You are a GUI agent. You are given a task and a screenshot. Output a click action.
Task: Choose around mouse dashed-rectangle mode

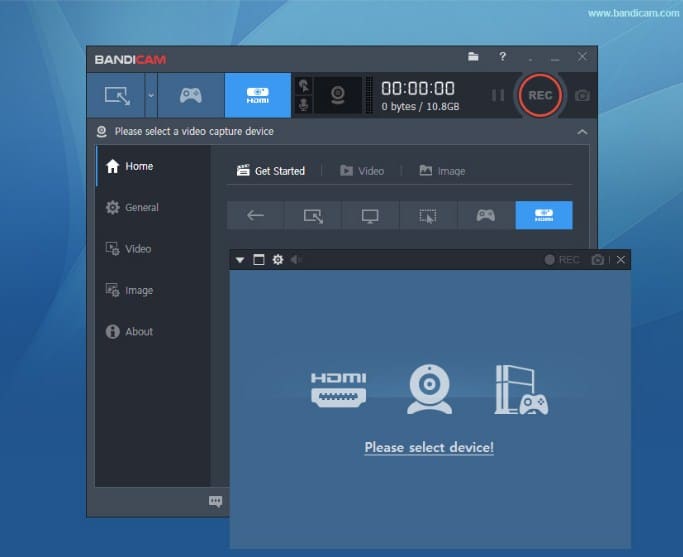(428, 215)
